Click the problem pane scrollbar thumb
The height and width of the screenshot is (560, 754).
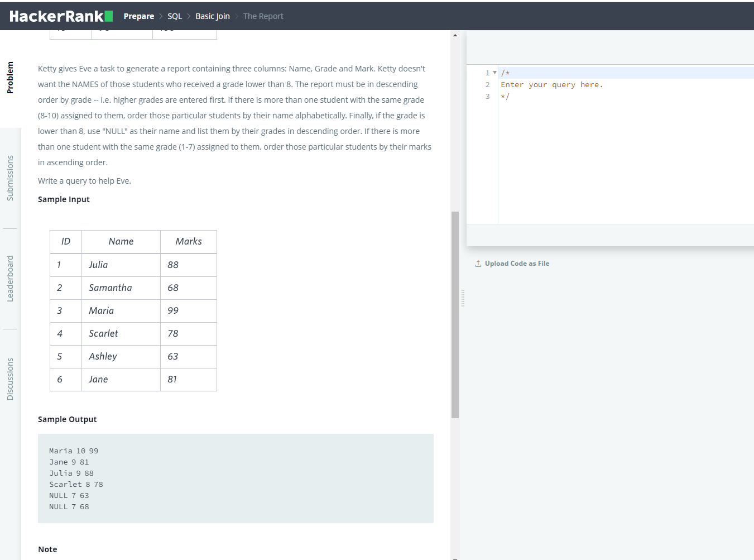tap(455, 315)
